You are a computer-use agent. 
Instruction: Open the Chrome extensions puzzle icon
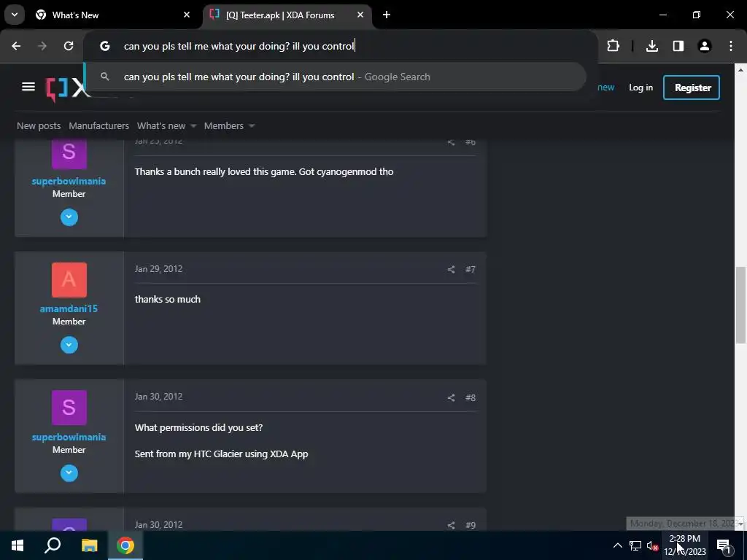613,46
